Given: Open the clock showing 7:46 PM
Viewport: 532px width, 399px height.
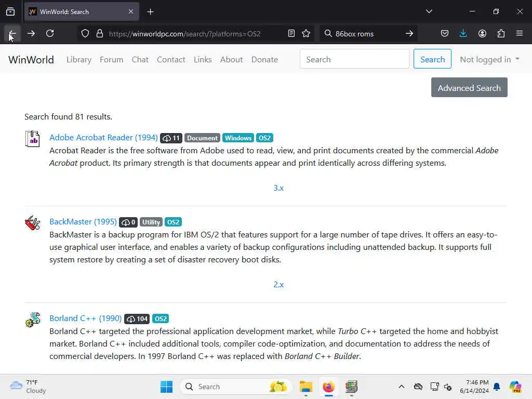Looking at the screenshot, I should (x=474, y=387).
